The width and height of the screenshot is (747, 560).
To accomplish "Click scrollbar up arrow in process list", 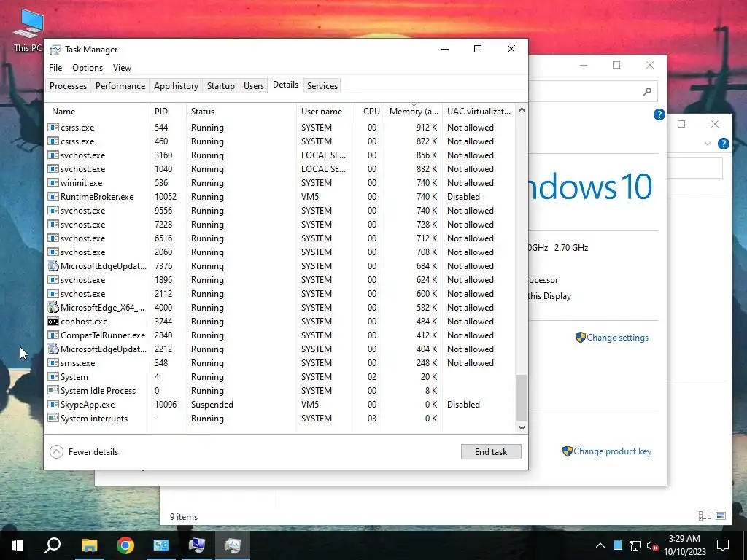I will [x=522, y=109].
